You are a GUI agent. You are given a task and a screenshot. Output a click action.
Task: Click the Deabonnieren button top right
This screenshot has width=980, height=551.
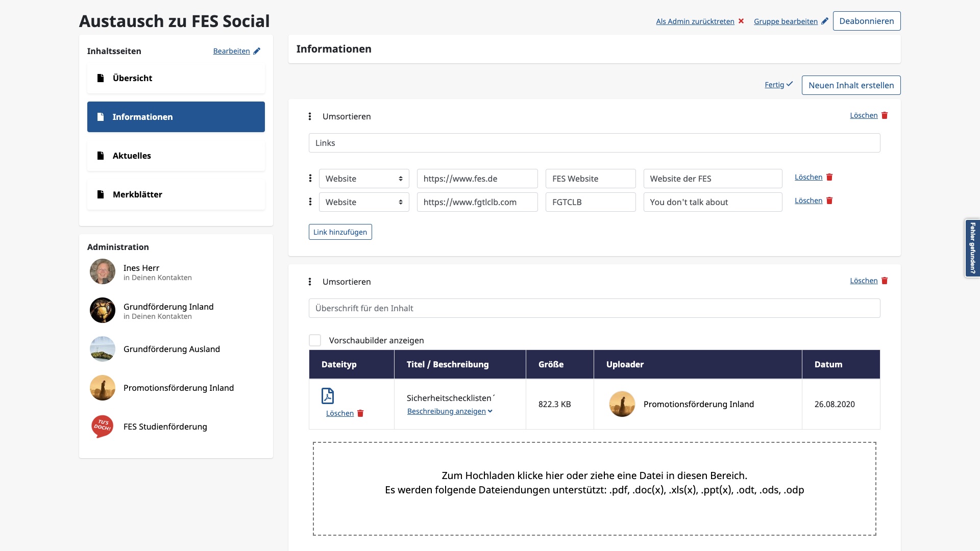[867, 21]
